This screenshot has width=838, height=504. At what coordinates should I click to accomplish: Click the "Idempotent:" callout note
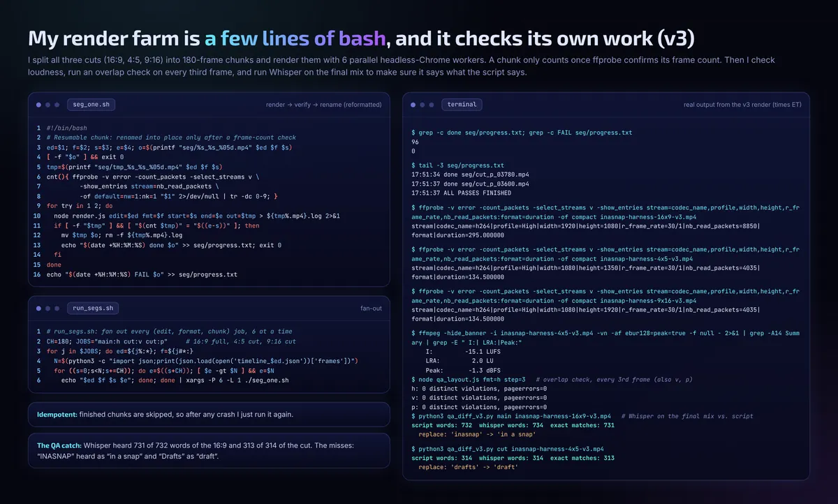click(209, 414)
